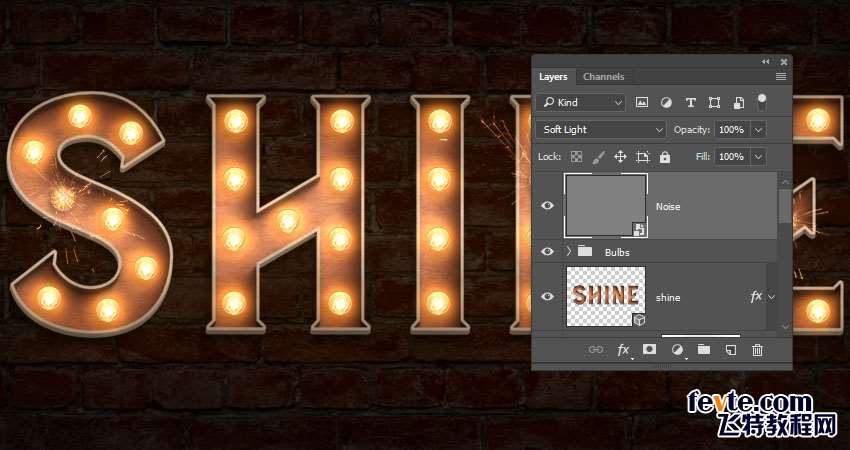The height and width of the screenshot is (450, 850).
Task: Hide the shine layer
Action: pos(548,297)
